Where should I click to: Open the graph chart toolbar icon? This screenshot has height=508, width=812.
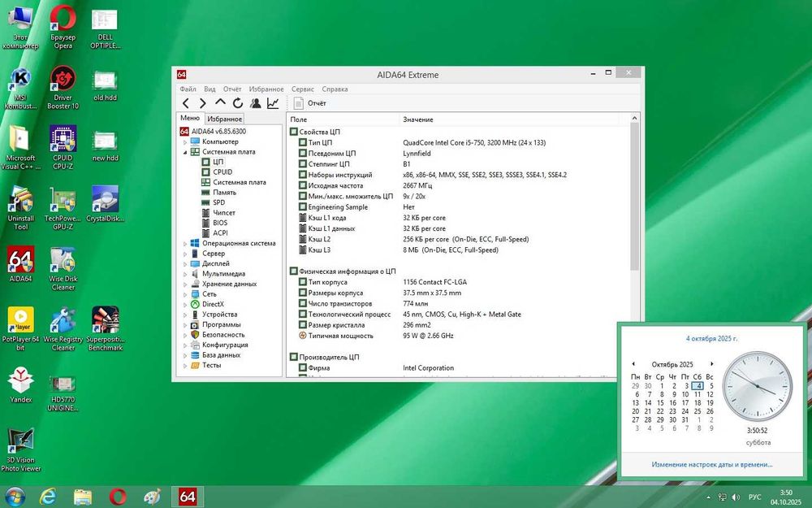coord(273,103)
